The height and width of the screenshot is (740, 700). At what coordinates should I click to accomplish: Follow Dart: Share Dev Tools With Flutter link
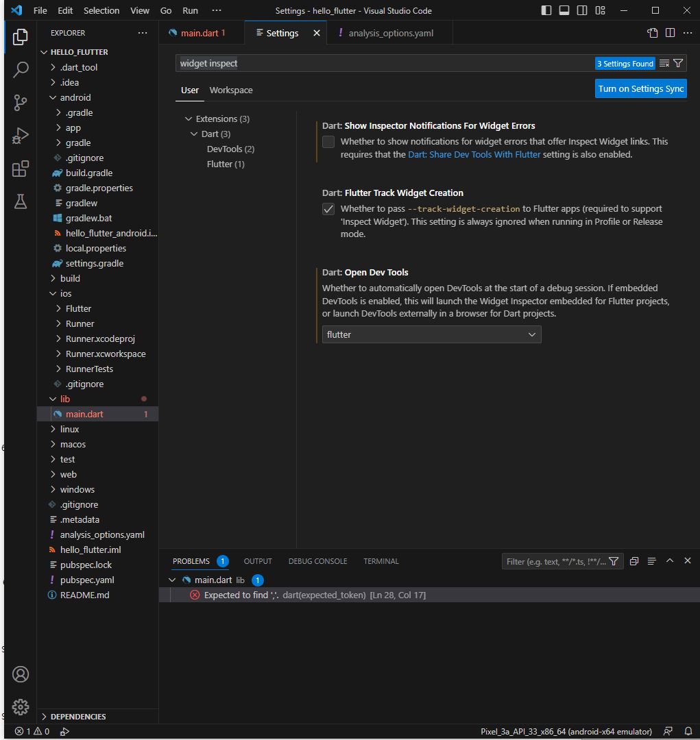[474, 154]
